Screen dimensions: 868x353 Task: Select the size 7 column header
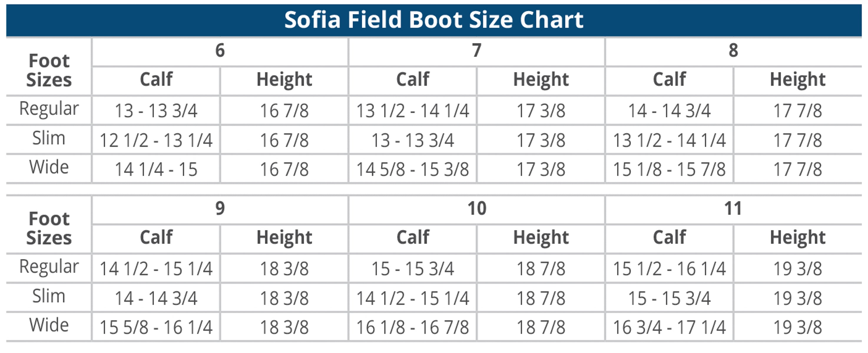point(476,51)
